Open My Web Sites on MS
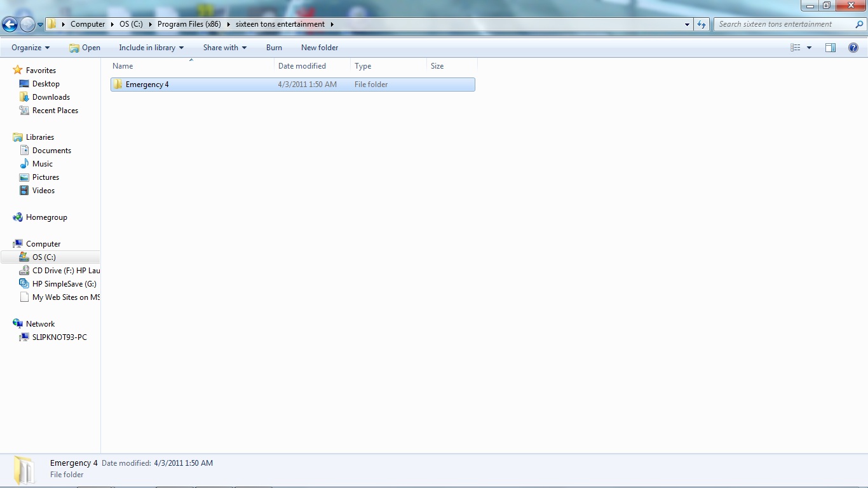The image size is (868, 488). pos(66,297)
